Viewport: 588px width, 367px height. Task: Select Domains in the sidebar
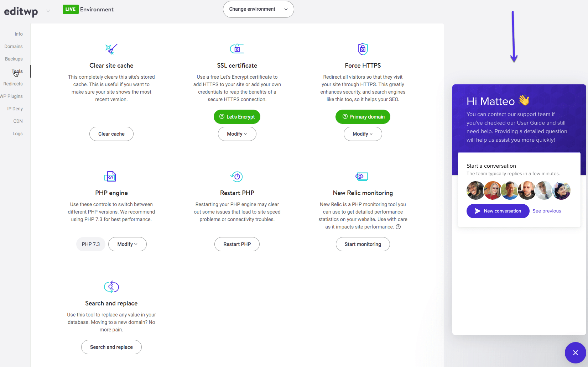pyautogui.click(x=14, y=46)
